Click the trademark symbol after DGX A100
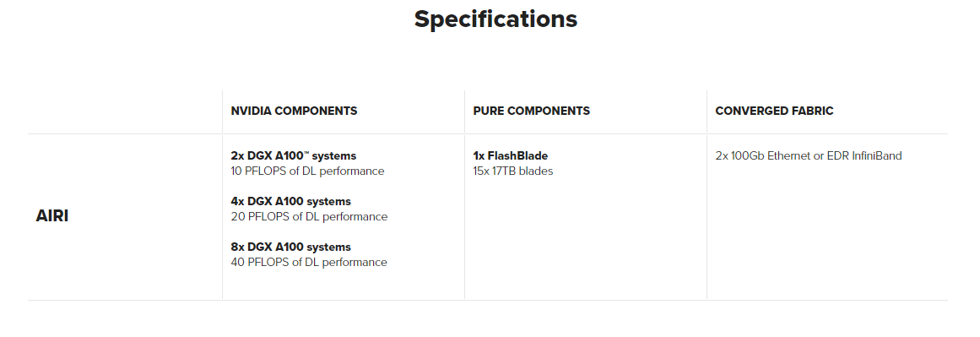This screenshot has width=980, height=337. coord(310,153)
